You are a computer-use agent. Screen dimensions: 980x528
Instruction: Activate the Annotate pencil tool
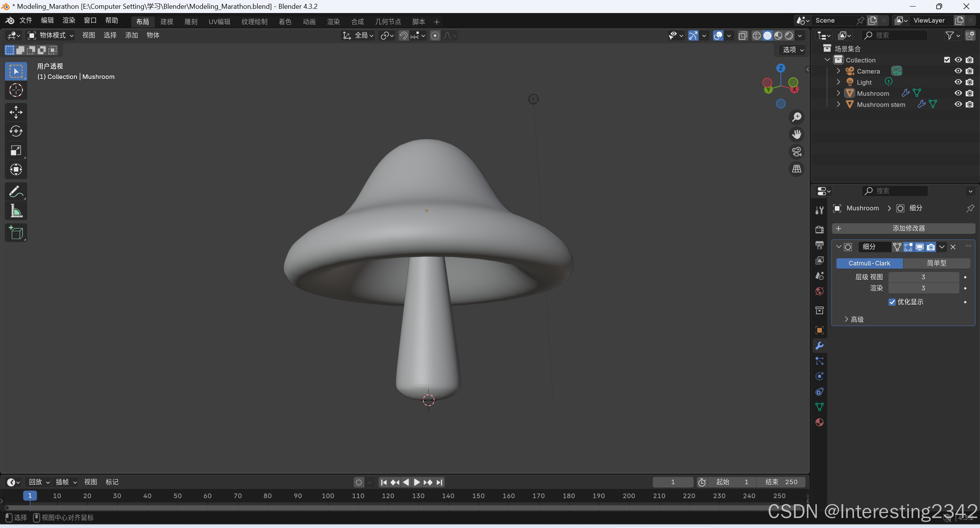point(16,192)
